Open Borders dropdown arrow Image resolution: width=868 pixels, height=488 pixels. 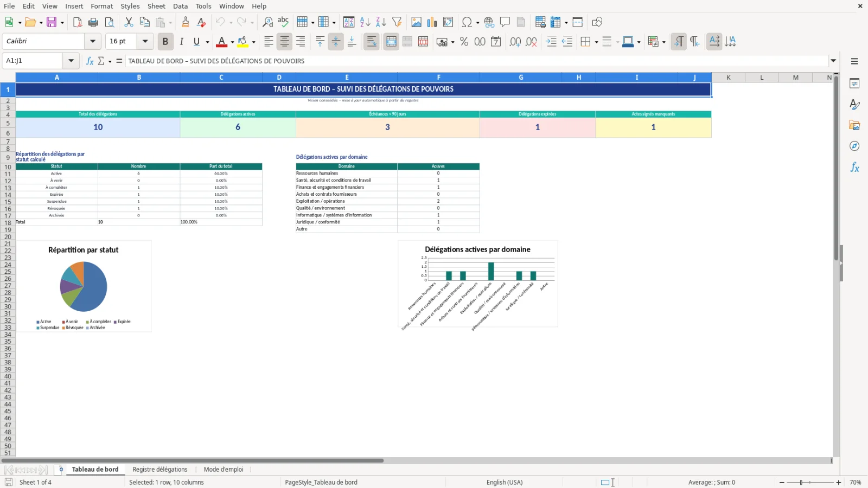[x=596, y=42]
